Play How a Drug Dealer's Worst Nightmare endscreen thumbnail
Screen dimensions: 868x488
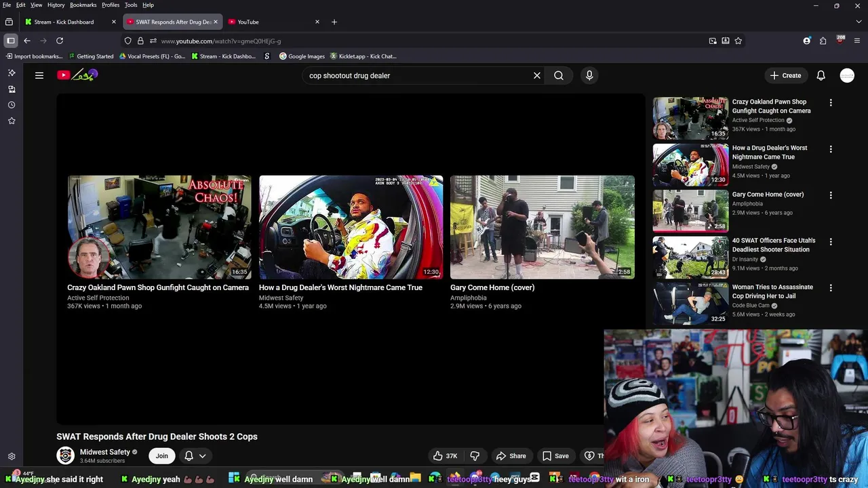(351, 227)
